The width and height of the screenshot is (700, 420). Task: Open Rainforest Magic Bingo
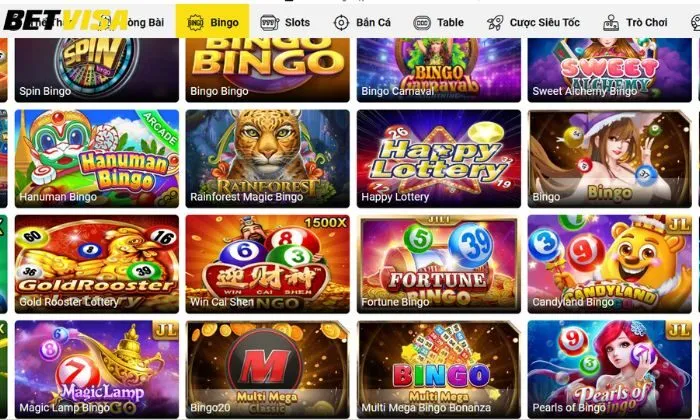click(268, 159)
